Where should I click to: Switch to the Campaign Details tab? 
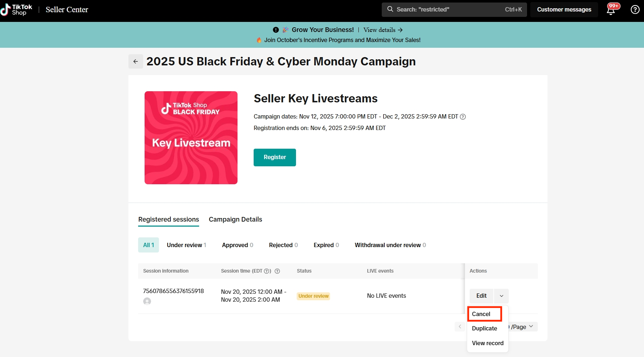(235, 219)
